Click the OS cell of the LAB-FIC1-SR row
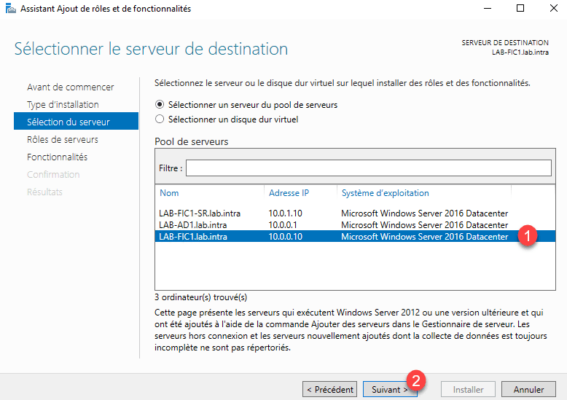The image size is (567, 400). coord(425,213)
